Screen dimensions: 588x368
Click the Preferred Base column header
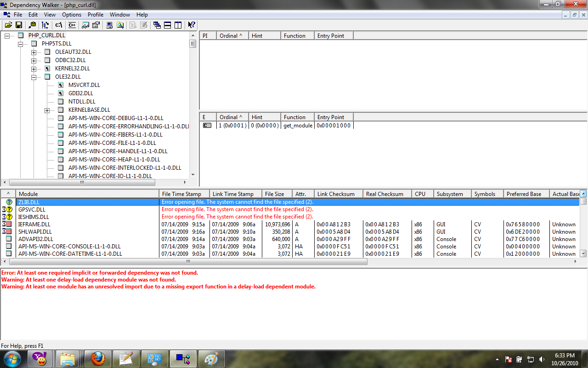(526, 194)
